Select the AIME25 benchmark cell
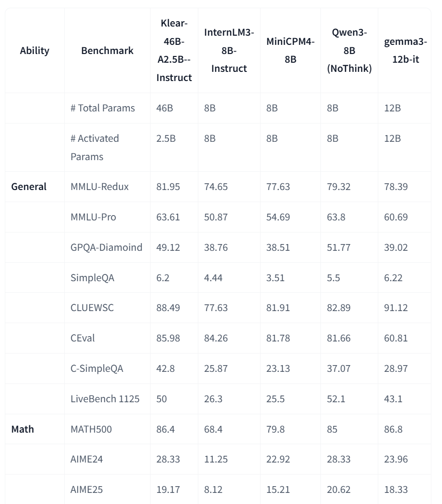Image resolution: width=442 pixels, height=504 pixels. point(86,490)
